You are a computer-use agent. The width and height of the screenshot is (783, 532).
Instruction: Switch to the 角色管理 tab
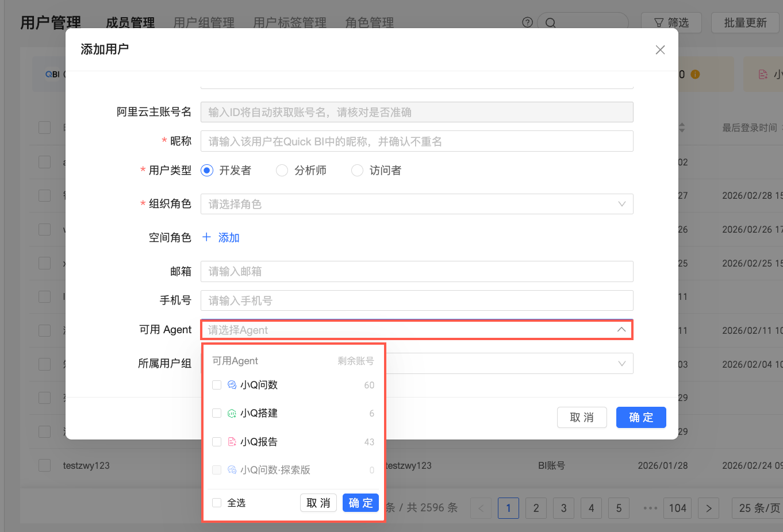coord(370,23)
